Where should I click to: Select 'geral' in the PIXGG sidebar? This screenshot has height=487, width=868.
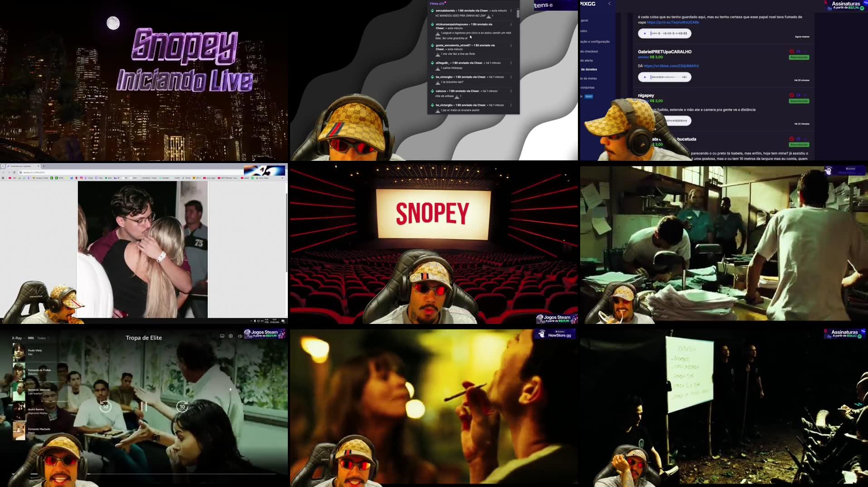coord(584,20)
